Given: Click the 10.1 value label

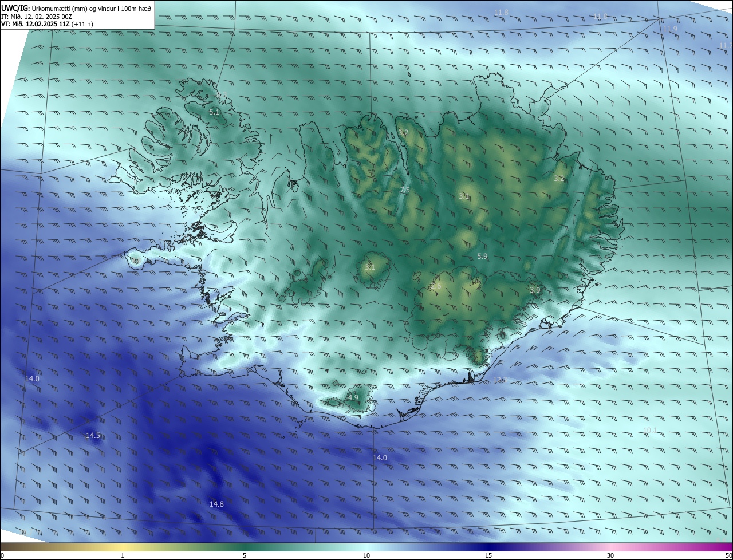Looking at the screenshot, I should (649, 430).
